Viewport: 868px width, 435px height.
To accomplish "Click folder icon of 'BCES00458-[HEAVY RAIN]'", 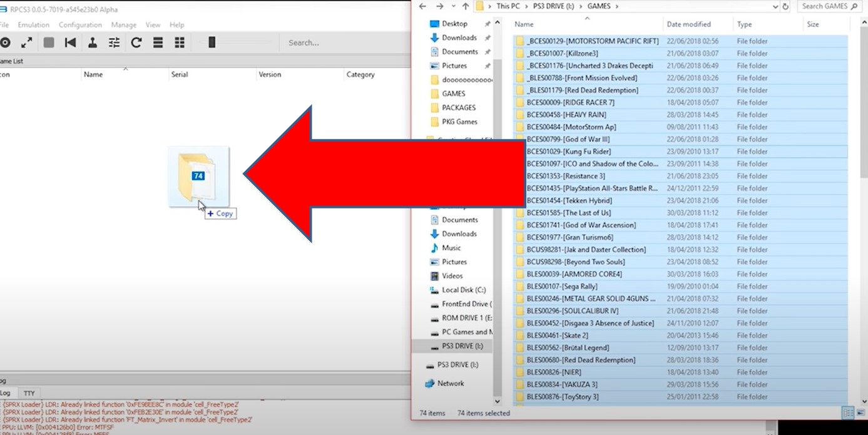I will coord(519,115).
